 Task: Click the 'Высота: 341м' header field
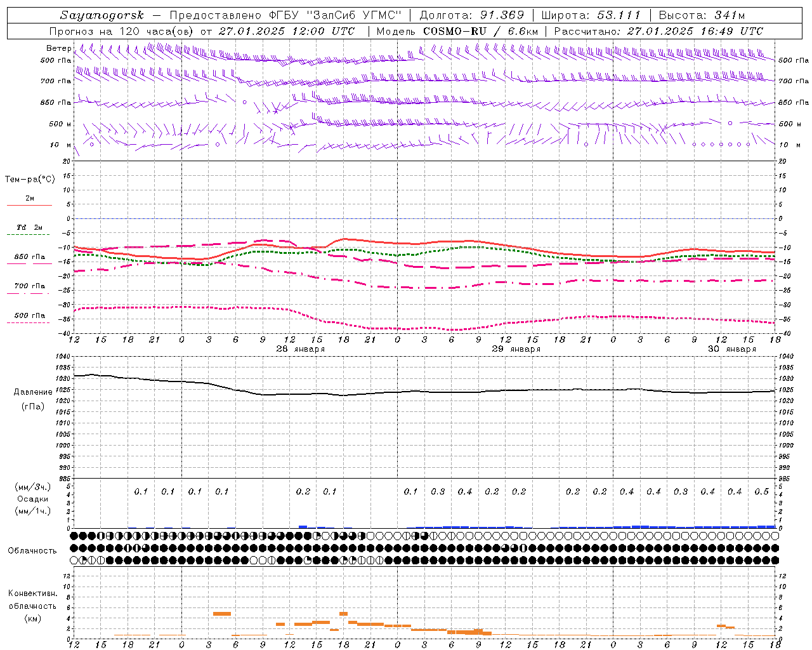[702, 15]
